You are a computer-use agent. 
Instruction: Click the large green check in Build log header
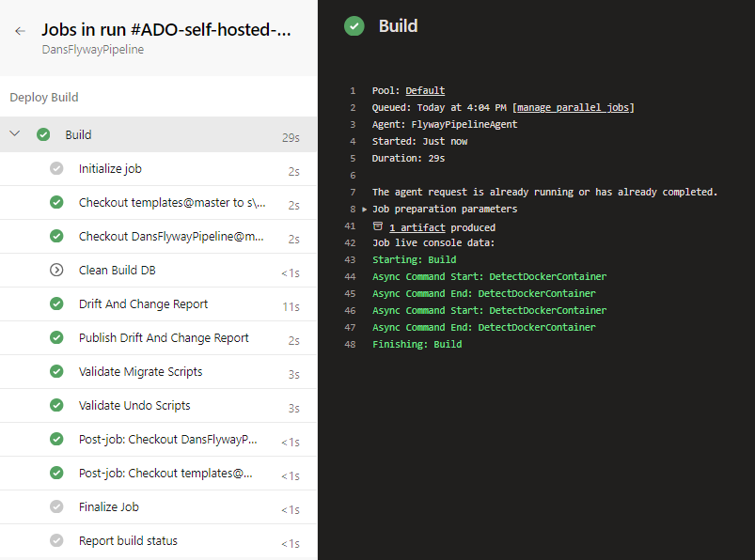[354, 26]
